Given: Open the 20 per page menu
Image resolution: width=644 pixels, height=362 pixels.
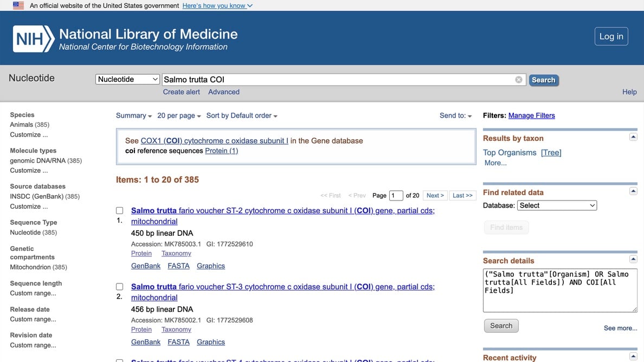Looking at the screenshot, I should point(179,116).
